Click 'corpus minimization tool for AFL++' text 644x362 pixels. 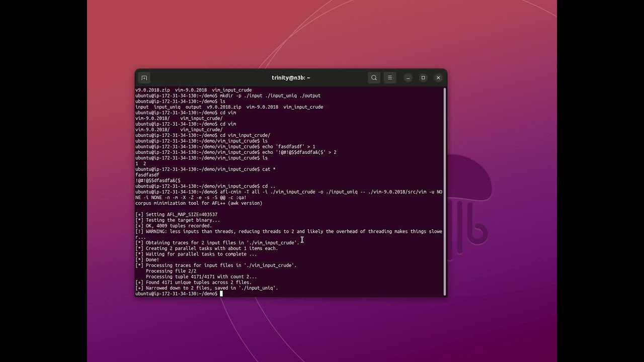point(199,203)
